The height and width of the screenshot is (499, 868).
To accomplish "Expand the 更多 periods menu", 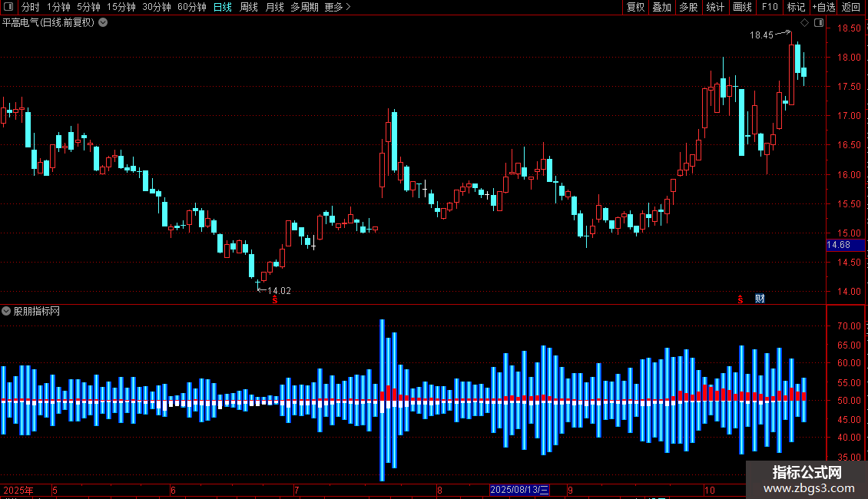I will (337, 7).
